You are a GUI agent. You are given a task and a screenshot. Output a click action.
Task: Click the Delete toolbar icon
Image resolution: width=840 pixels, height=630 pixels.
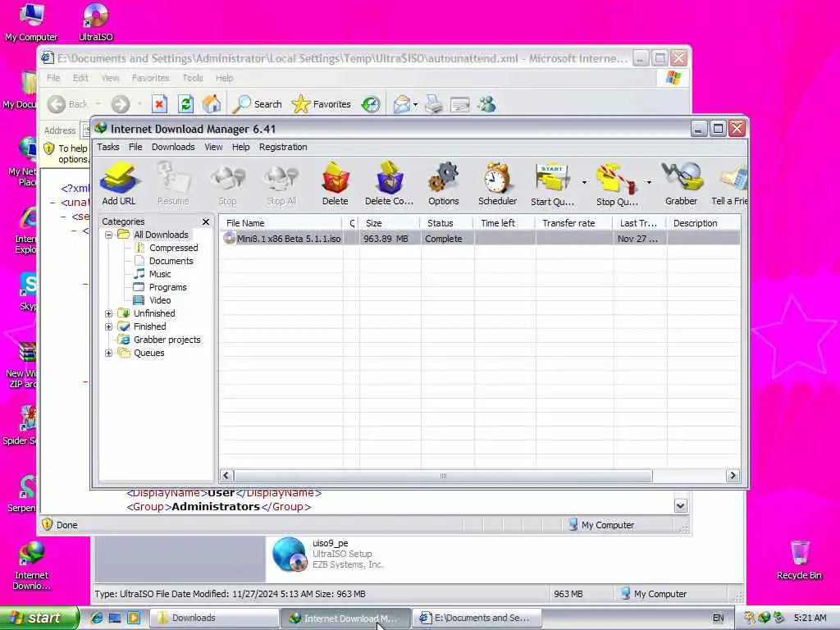click(x=335, y=184)
